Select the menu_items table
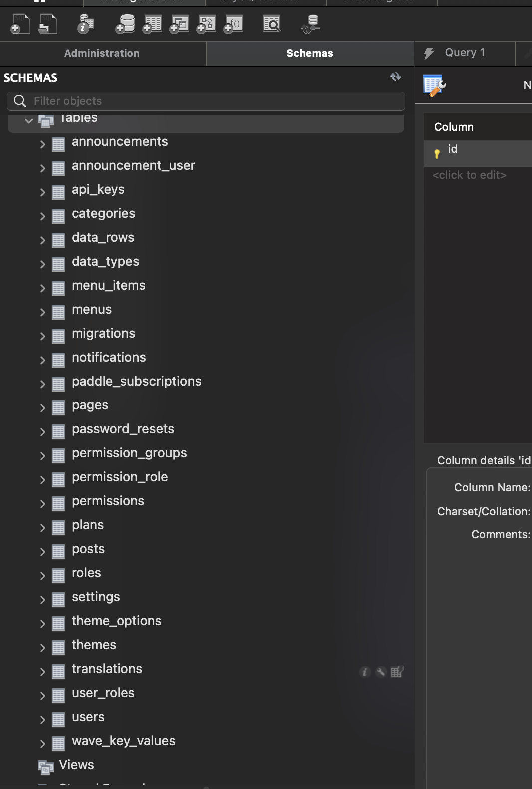This screenshot has height=789, width=532. click(x=109, y=285)
